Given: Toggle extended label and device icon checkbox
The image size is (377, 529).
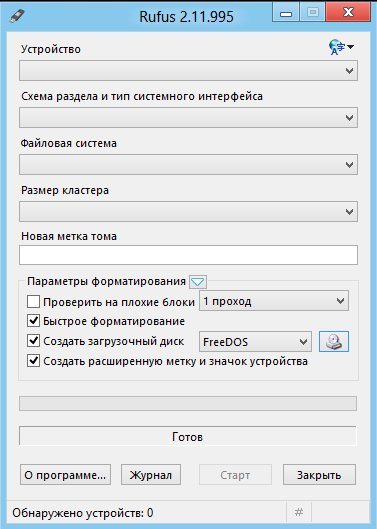Looking at the screenshot, I should [33, 361].
